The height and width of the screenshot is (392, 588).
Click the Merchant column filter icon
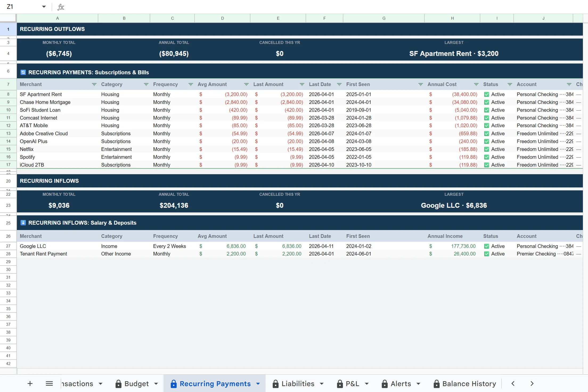pos(94,84)
